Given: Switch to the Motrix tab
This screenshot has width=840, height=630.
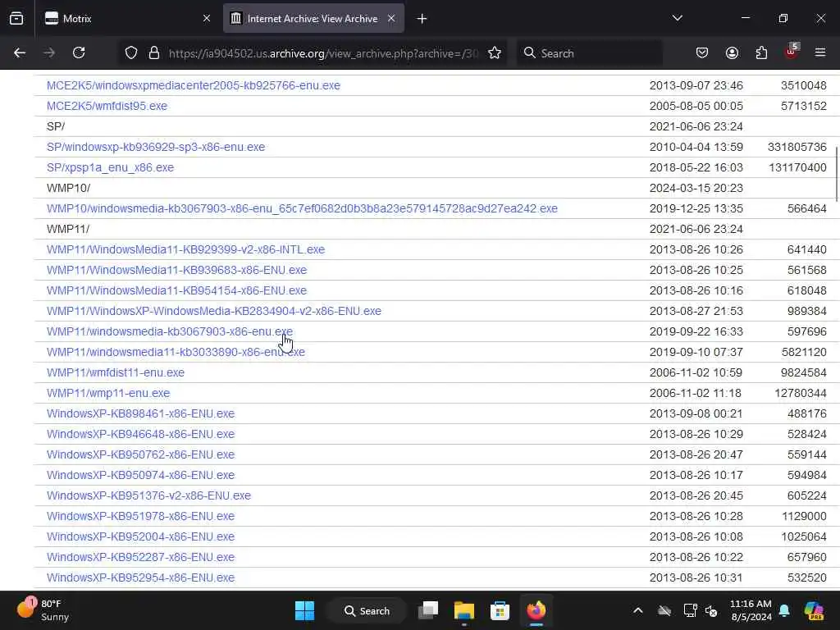Looking at the screenshot, I should (127, 19).
